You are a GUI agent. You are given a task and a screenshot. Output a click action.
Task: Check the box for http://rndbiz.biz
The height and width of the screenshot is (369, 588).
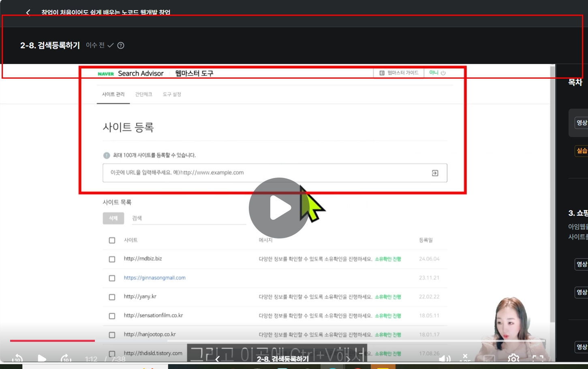112,259
